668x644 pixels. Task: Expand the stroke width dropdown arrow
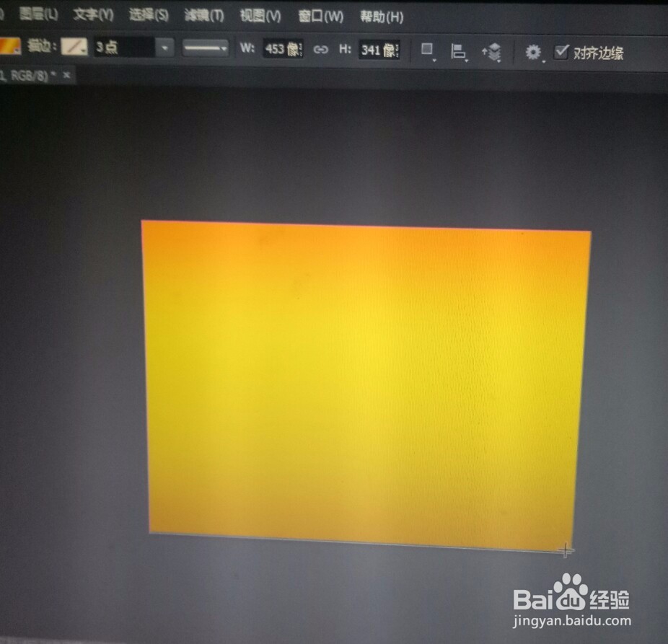tap(165, 48)
